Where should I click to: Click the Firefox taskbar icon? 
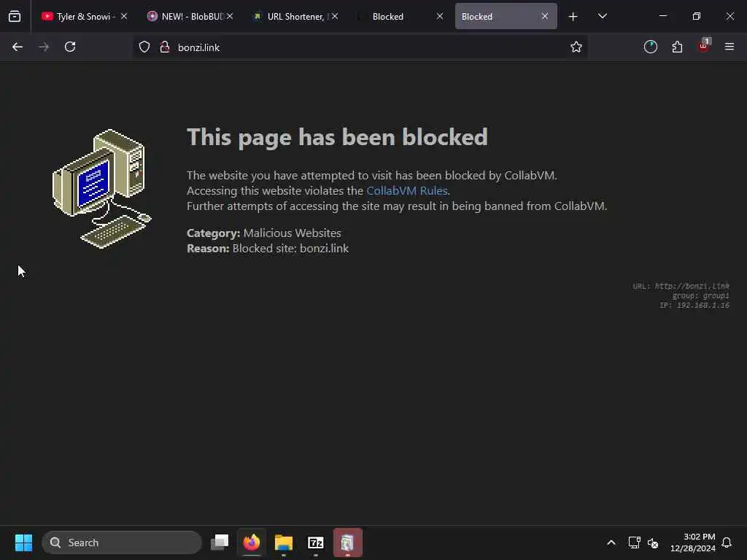point(252,542)
